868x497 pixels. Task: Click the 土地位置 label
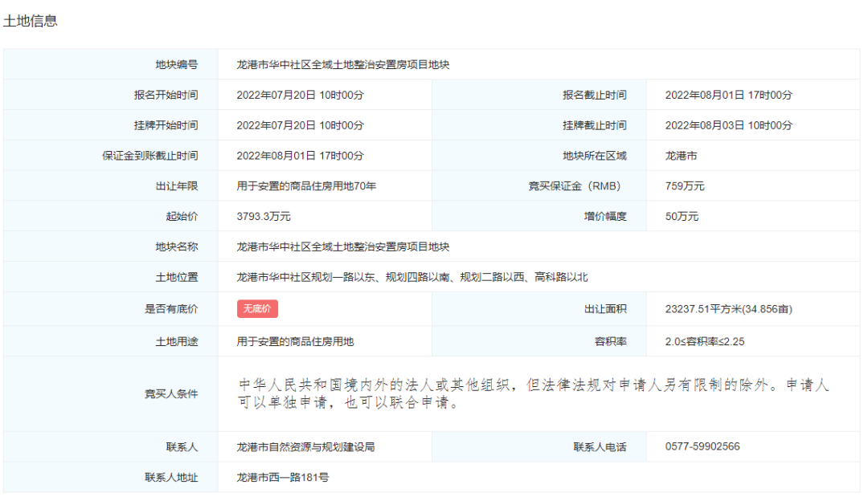point(177,278)
